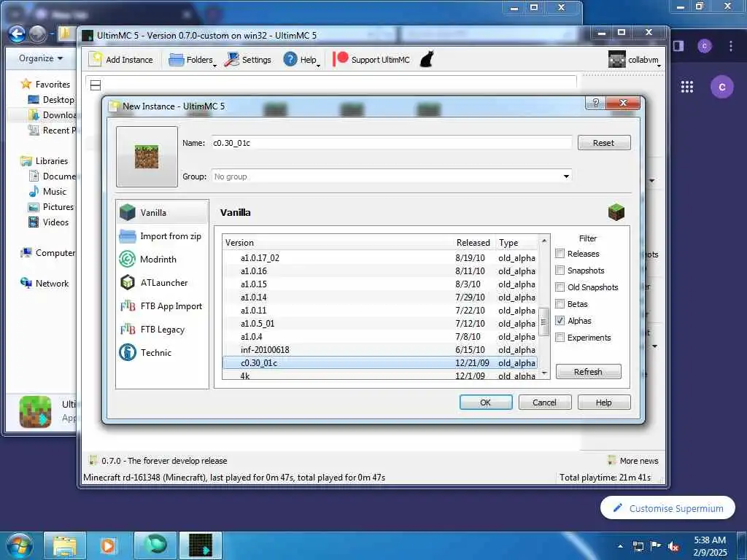This screenshot has width=747, height=560.
Task: Click the Add Instance toolbar icon
Action: click(96, 60)
